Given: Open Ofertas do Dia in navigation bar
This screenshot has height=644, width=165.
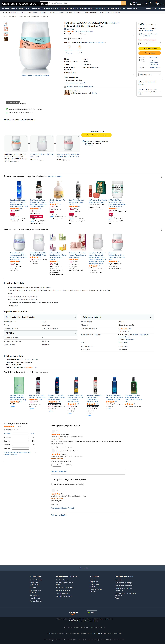Looking at the screenshot, I should click(37, 8).
